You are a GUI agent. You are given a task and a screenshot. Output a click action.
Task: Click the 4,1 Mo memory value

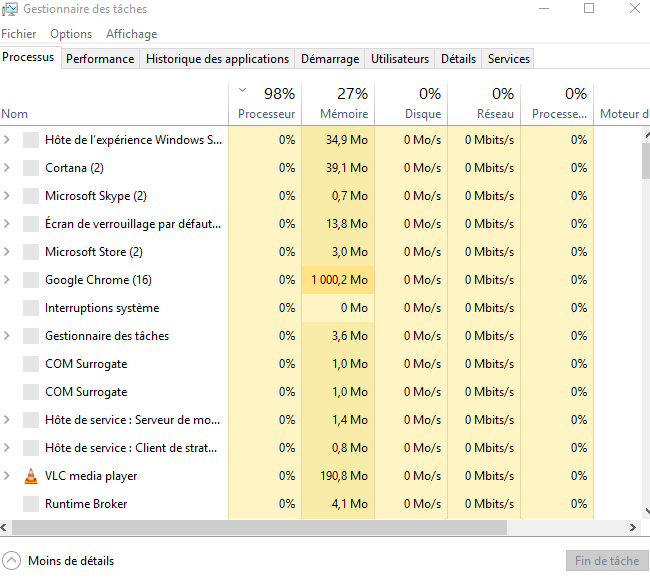point(349,504)
